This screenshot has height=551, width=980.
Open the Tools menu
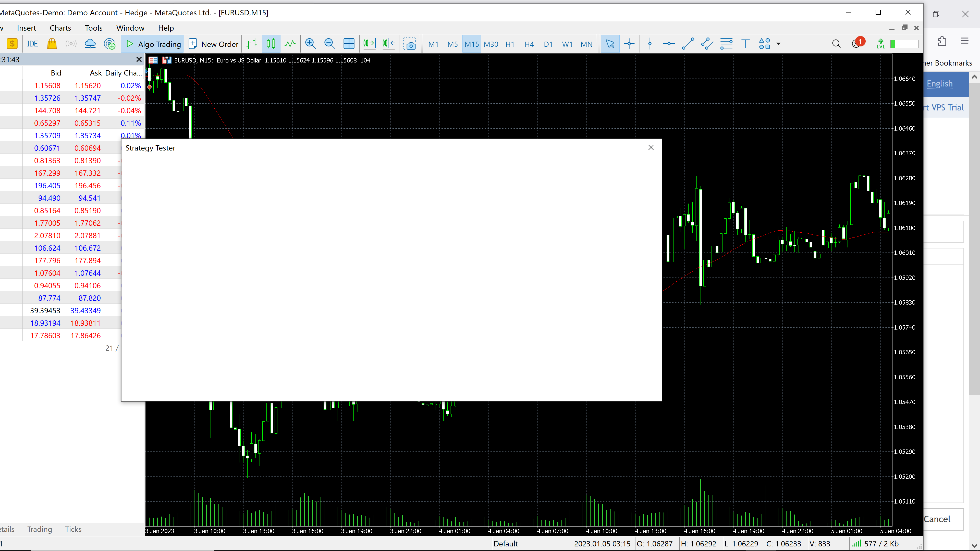point(94,28)
